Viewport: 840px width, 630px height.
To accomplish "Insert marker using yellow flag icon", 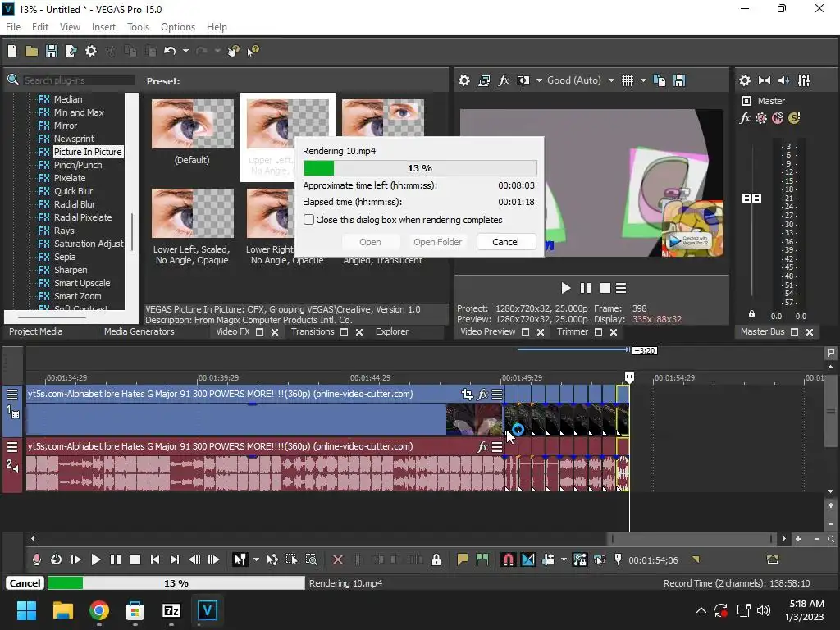I will [x=462, y=559].
